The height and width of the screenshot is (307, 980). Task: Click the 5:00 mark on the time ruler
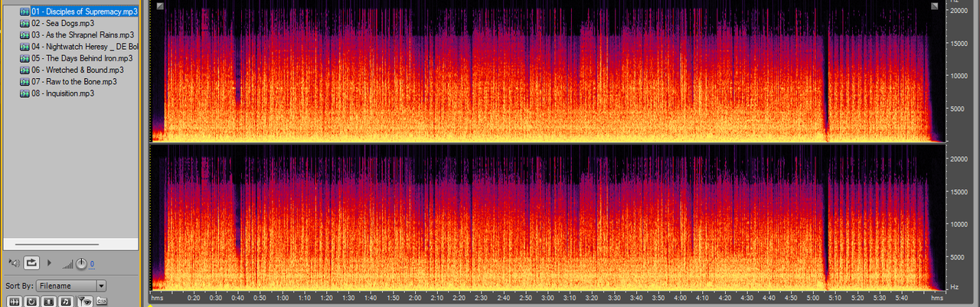(812, 297)
